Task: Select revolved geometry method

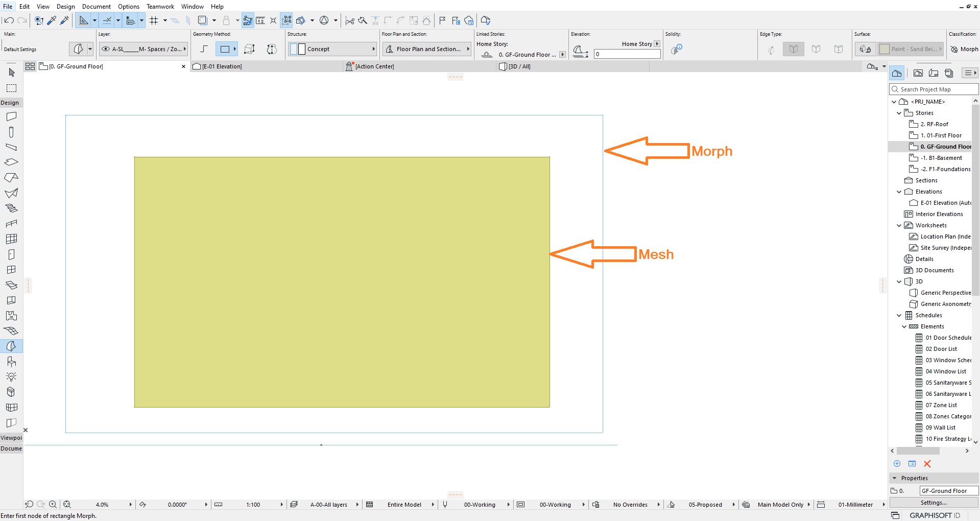Action: pos(272,49)
